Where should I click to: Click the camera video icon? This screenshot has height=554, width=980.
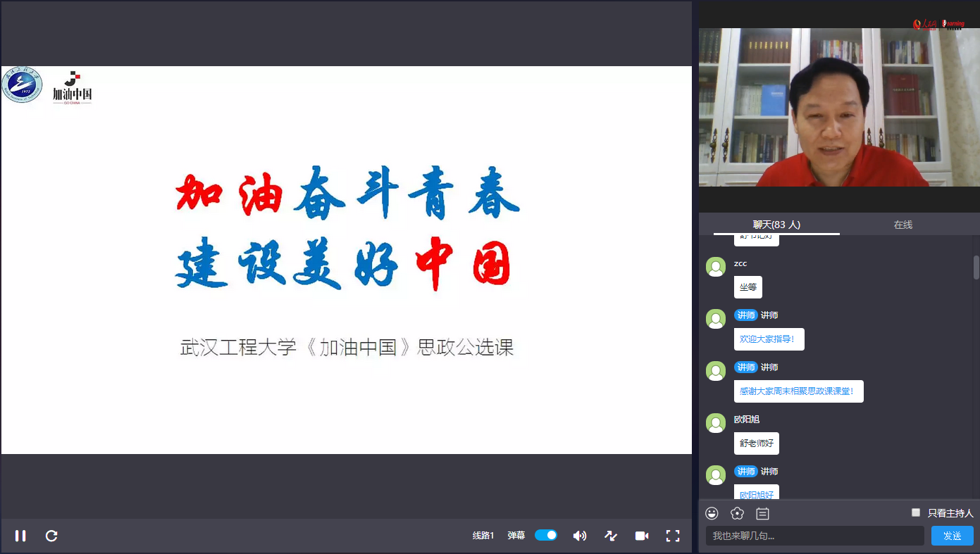pos(641,536)
